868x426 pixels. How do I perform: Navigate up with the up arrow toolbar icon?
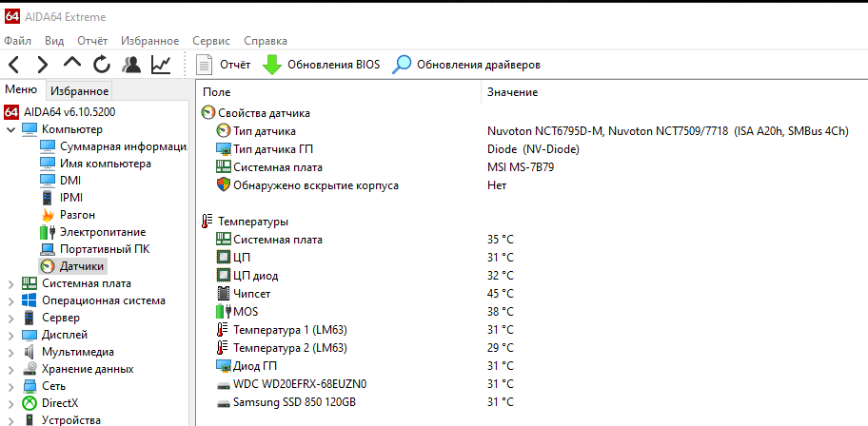[x=72, y=64]
